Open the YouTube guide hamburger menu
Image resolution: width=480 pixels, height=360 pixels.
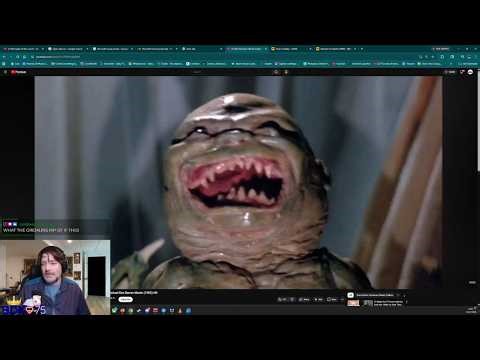[x=5, y=72]
